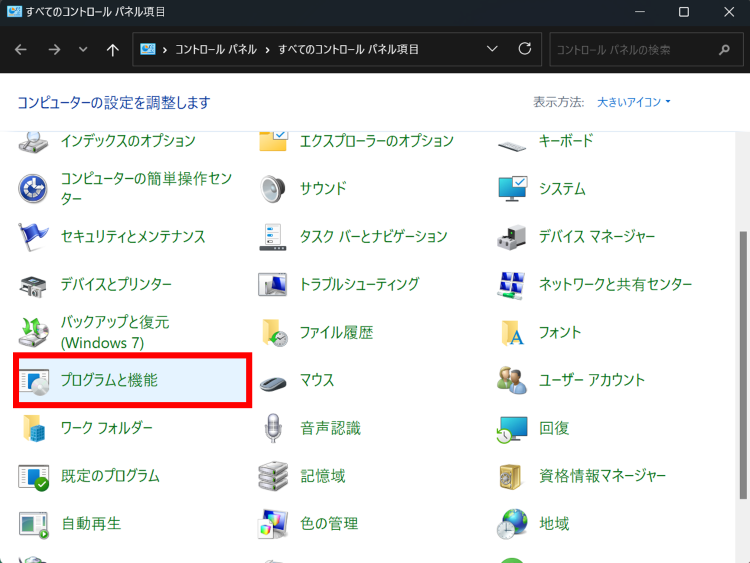The height and width of the screenshot is (563, 750).
Task: Refresh the control panel view
Action: [525, 49]
